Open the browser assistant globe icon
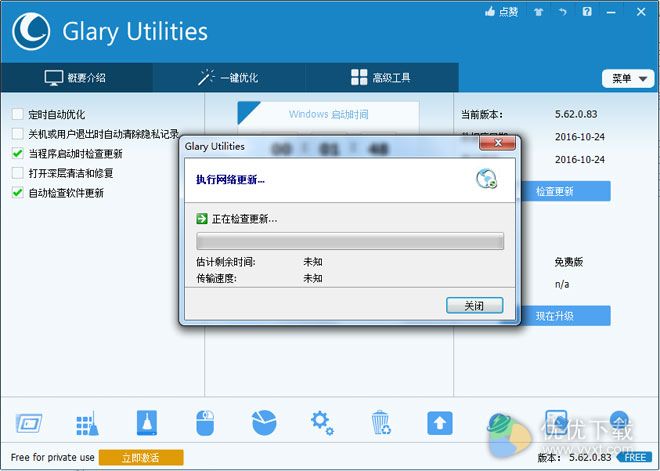The width and height of the screenshot is (660, 471). click(499, 423)
